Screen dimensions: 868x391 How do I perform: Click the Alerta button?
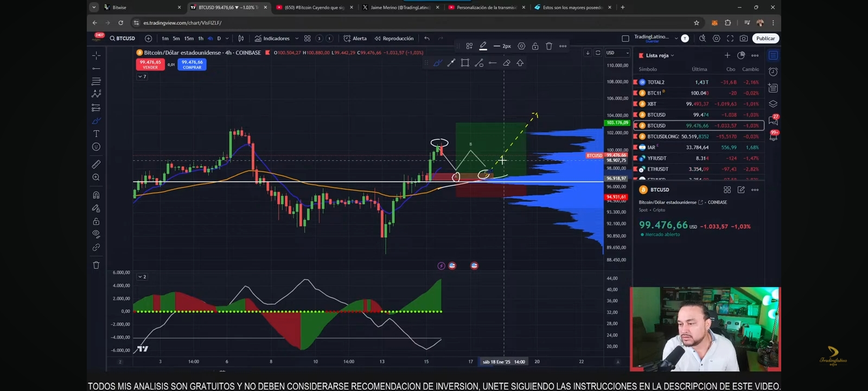coord(355,39)
